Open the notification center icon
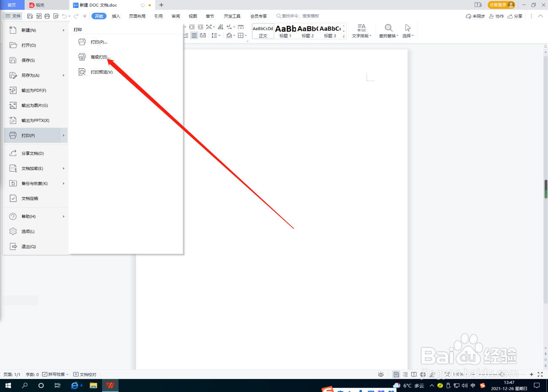 pyautogui.click(x=537, y=385)
